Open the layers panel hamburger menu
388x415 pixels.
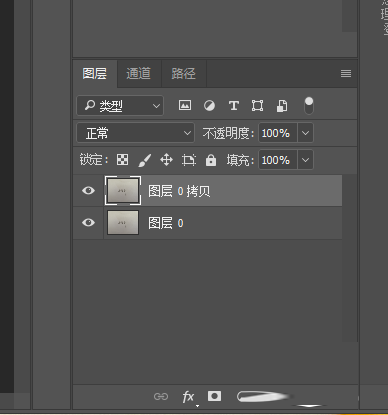[x=346, y=73]
